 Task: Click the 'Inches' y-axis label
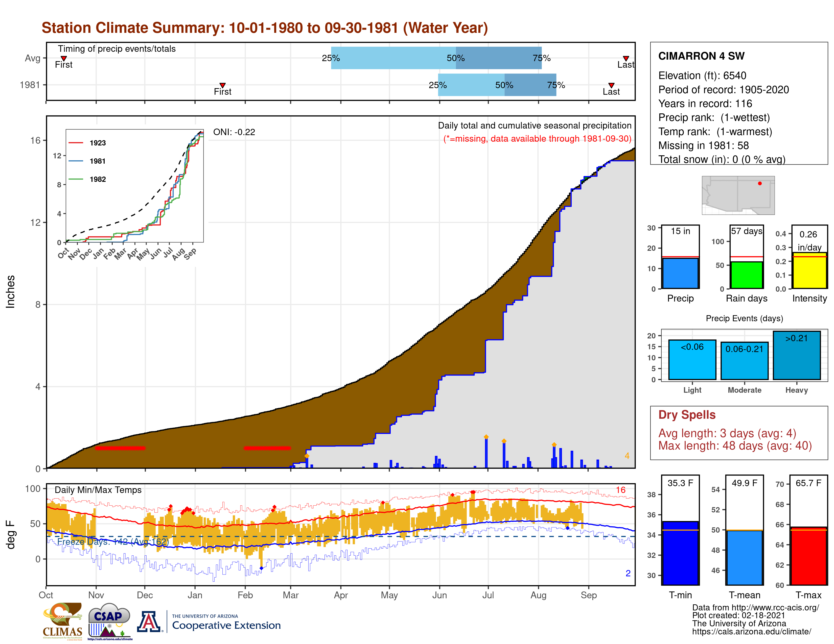point(10,291)
